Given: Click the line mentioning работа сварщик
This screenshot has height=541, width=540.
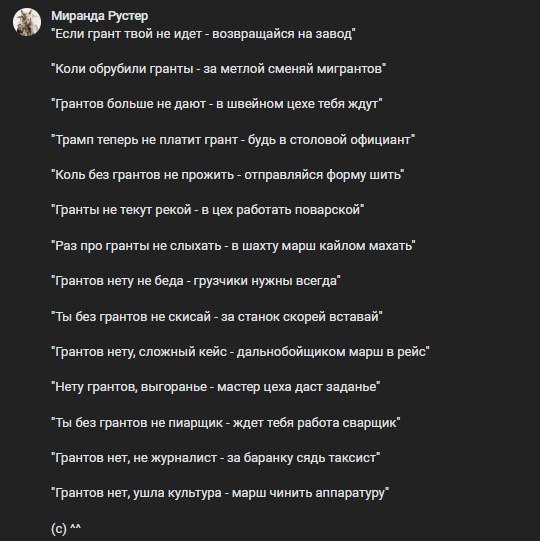Looking at the screenshot, I should (x=226, y=423).
